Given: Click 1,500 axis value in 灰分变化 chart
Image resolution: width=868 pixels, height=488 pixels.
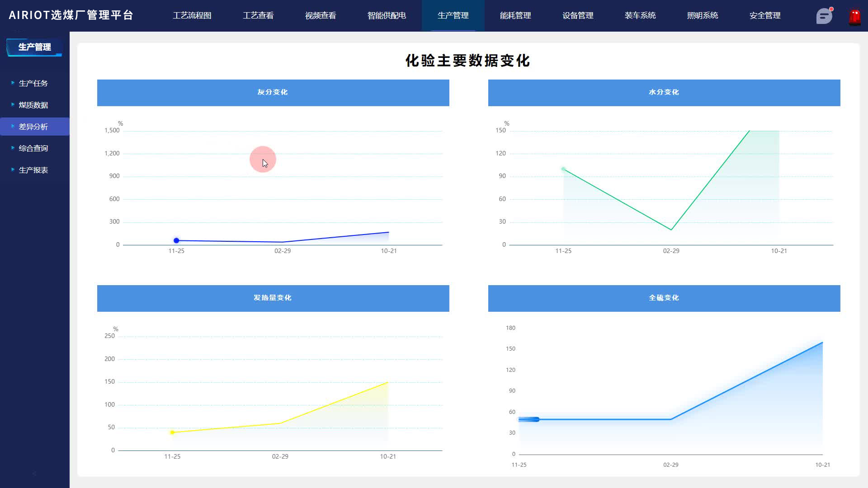Looking at the screenshot, I should (112, 130).
